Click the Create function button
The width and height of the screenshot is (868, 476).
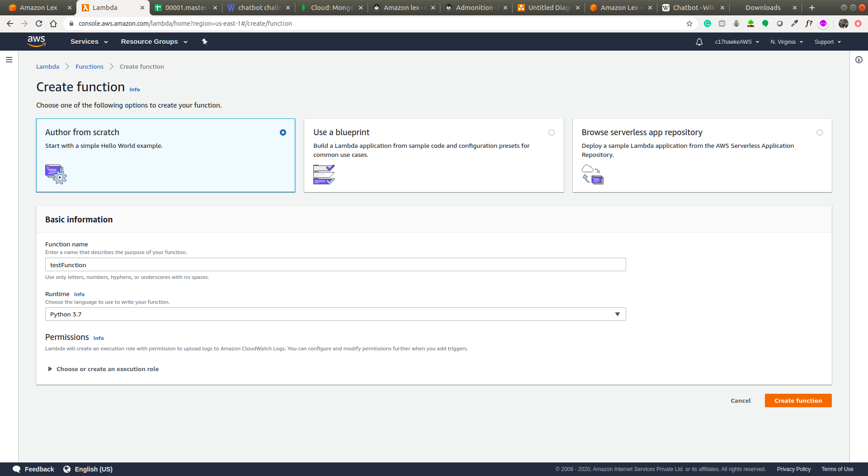click(798, 401)
